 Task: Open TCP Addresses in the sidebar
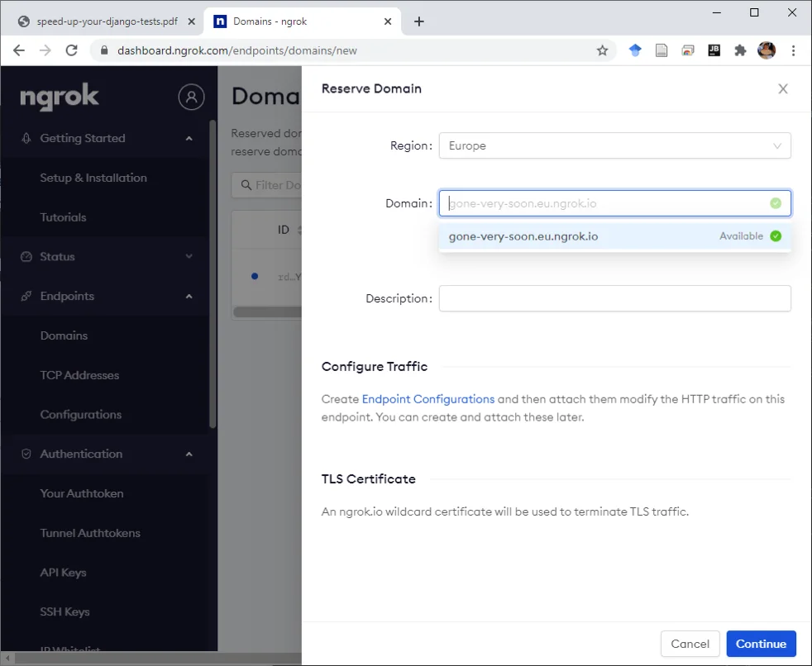tap(79, 375)
